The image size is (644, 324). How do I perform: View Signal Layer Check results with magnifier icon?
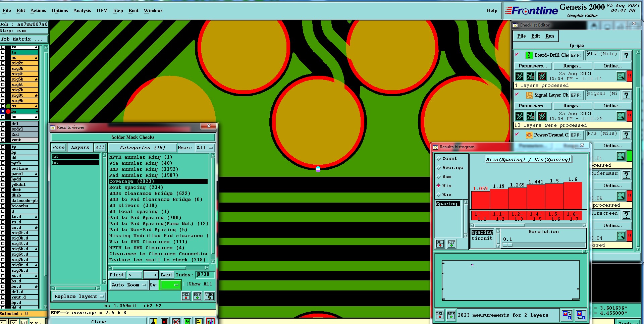click(621, 116)
